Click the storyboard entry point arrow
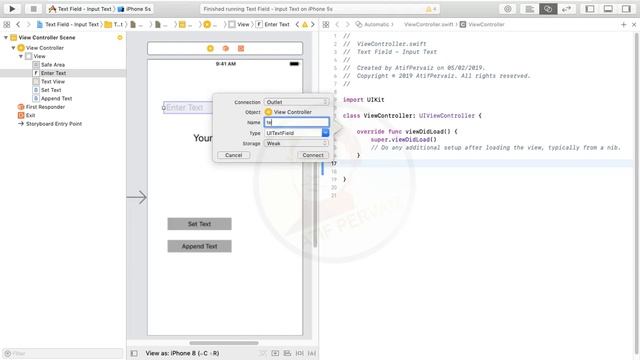640x360 pixels. 137,197
